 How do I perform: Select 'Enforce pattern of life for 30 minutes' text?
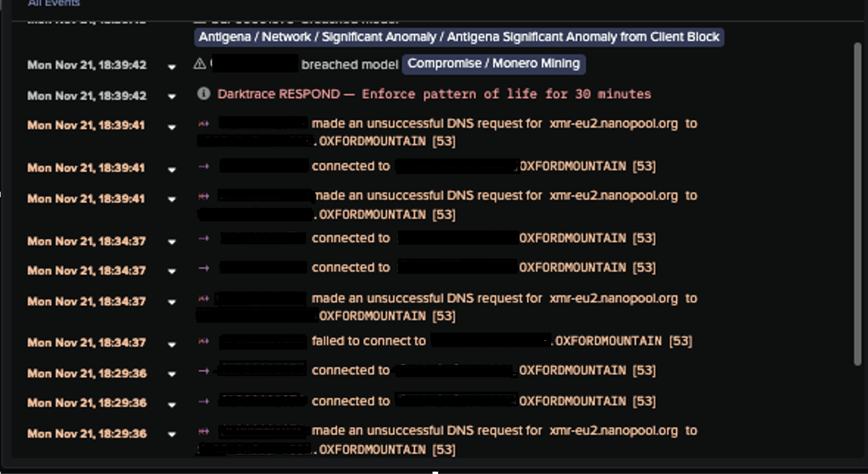pos(507,94)
